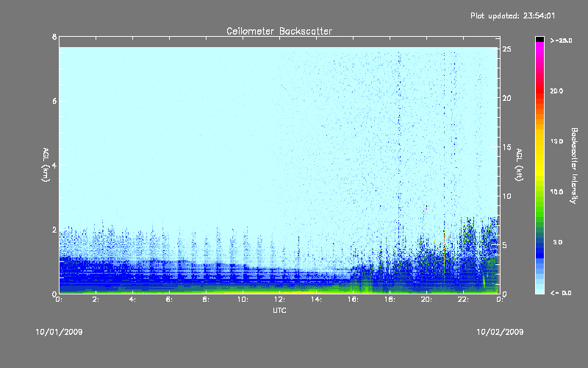Click the left 'AGL (km)' axis label
The image size is (588, 368).
pyautogui.click(x=46, y=165)
